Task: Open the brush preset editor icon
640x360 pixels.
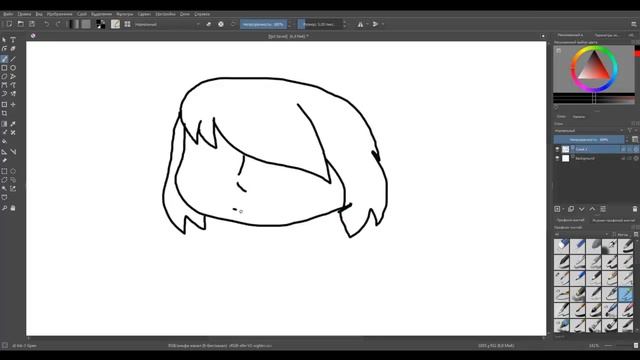Action: tap(116, 24)
